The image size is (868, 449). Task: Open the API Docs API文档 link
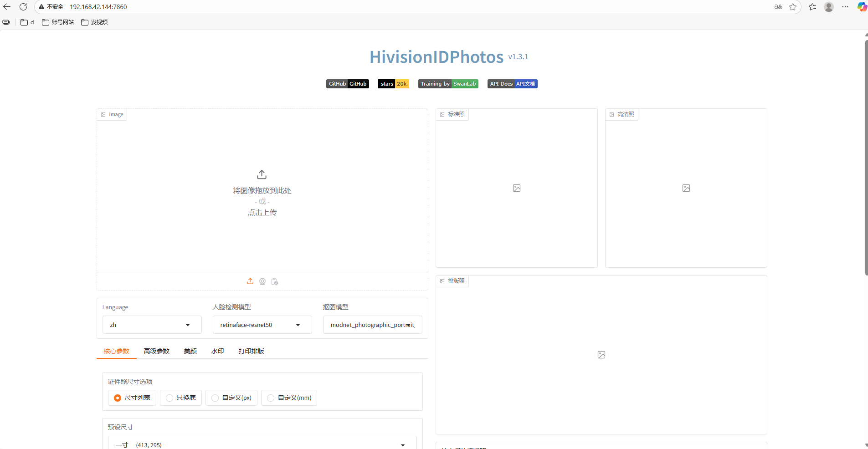[512, 84]
